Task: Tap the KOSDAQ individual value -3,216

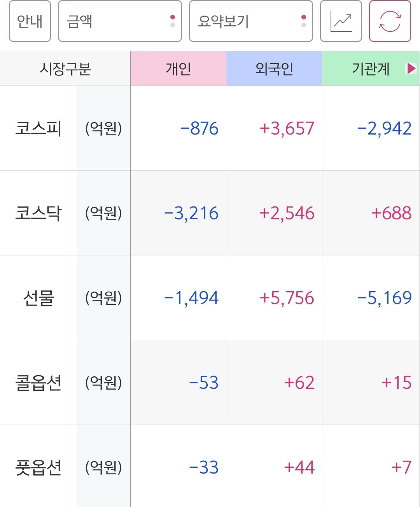Action: point(191,213)
